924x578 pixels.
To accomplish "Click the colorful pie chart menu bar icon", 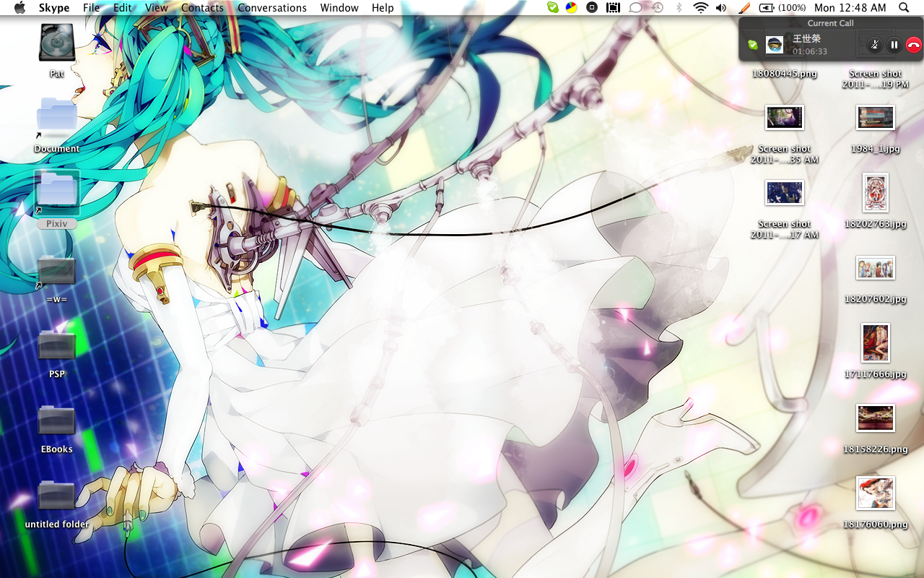I will pos(571,8).
